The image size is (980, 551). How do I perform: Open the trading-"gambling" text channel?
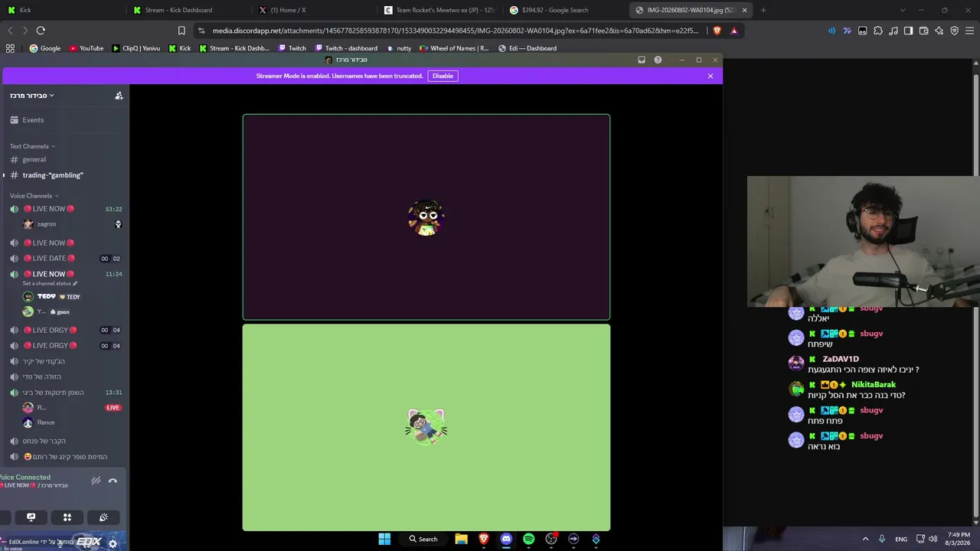click(65, 175)
